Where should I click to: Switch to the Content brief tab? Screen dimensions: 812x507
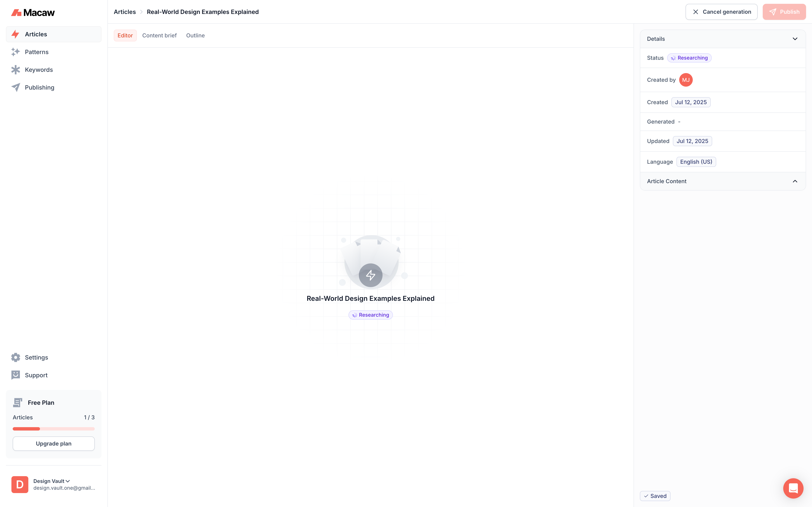click(x=159, y=35)
